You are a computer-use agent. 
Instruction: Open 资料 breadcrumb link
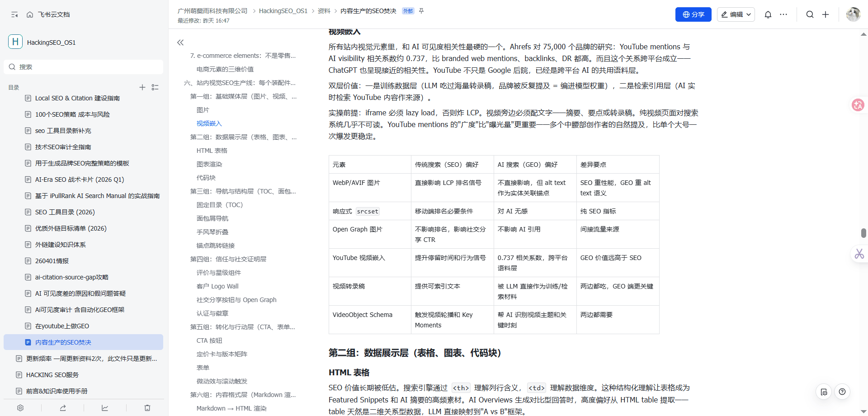tap(324, 11)
